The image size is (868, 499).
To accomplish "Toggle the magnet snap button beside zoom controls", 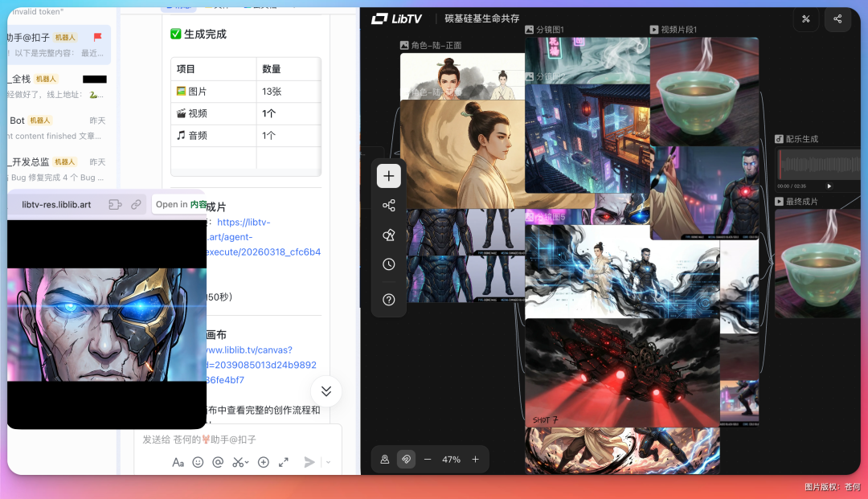I will [407, 460].
